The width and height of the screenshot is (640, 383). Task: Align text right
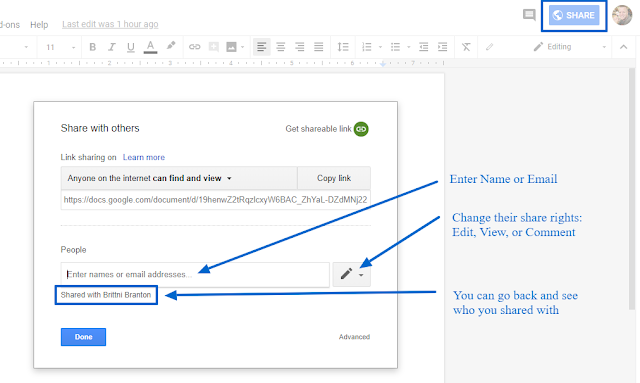(x=300, y=47)
